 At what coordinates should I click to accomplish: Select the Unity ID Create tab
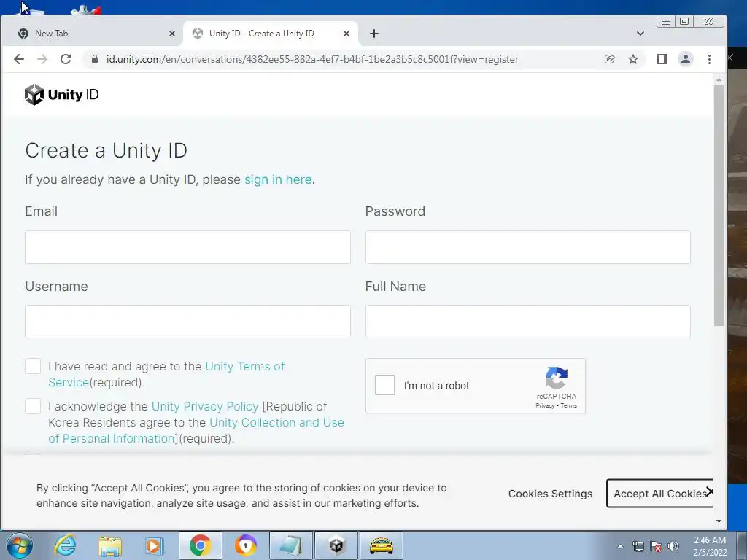(270, 34)
